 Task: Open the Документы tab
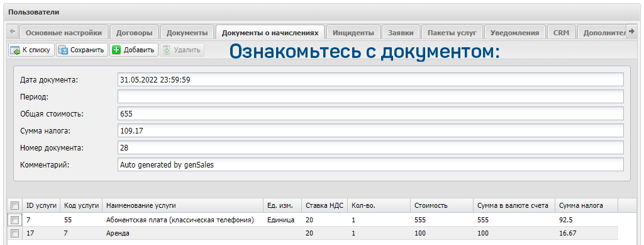[x=187, y=33]
